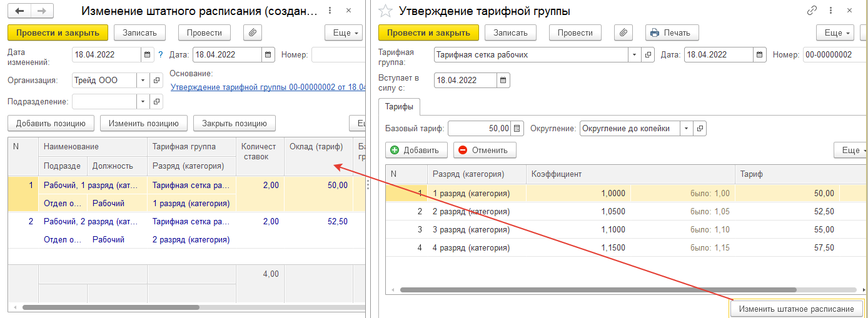Image resolution: width=868 pixels, height=318 pixels.
Task: Expand Округление до копейки dropdown
Action: pos(687,128)
